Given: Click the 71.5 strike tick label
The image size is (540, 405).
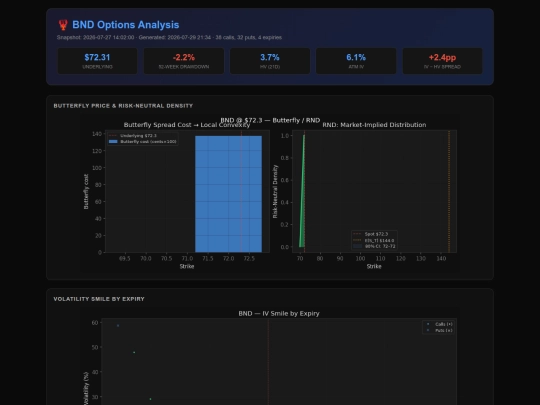Looking at the screenshot, I should pos(208,259).
